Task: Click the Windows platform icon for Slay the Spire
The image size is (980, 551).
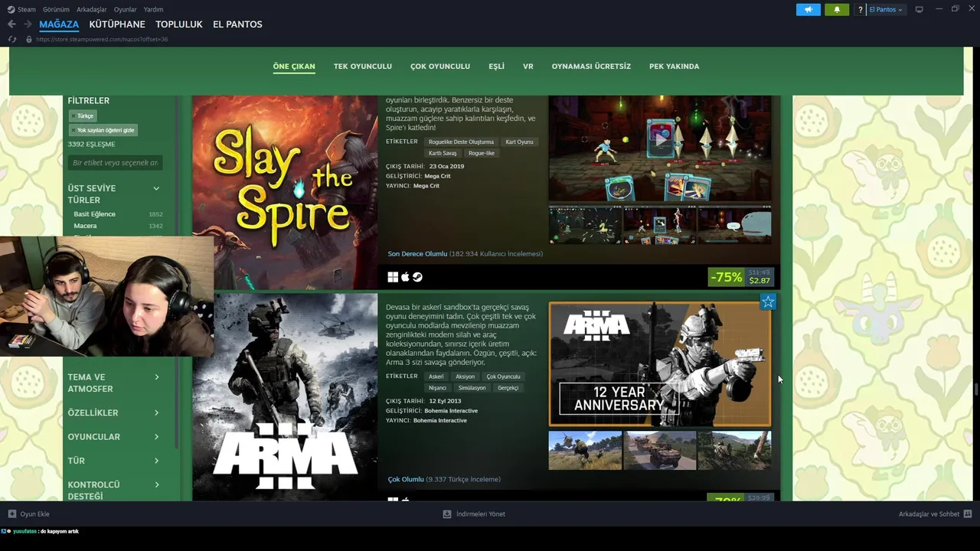Action: pyautogui.click(x=393, y=277)
